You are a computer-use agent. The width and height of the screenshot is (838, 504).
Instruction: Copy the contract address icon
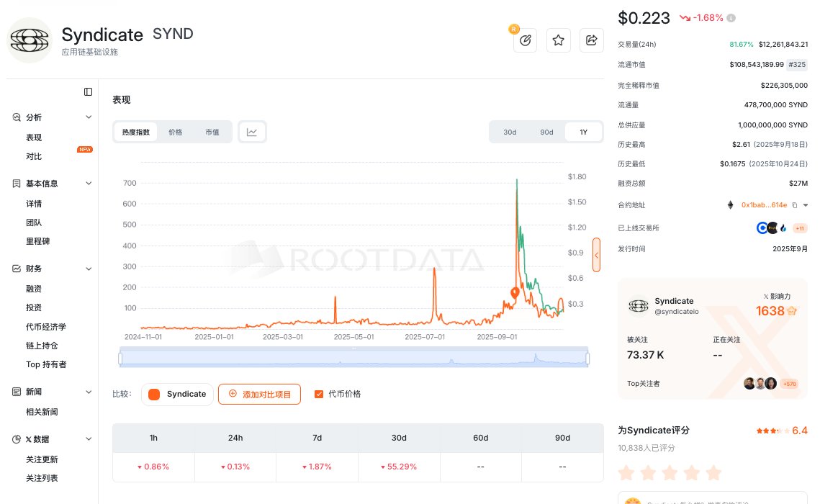point(795,205)
